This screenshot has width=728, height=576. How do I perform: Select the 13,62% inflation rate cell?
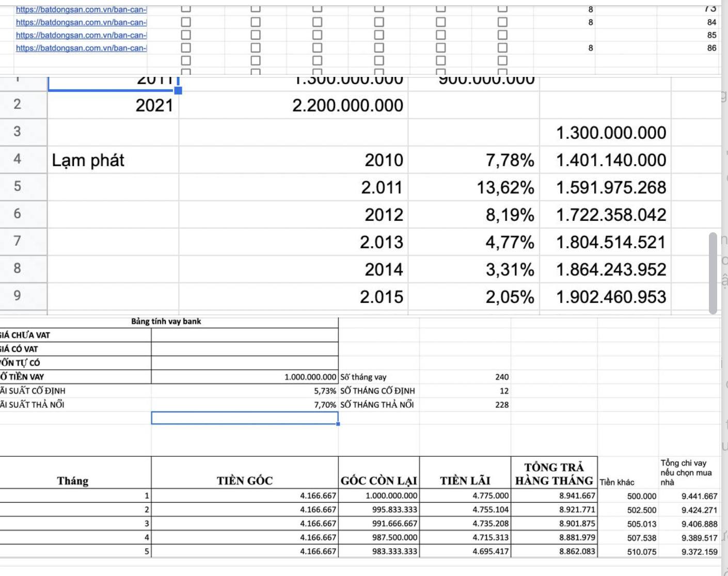[x=473, y=187]
